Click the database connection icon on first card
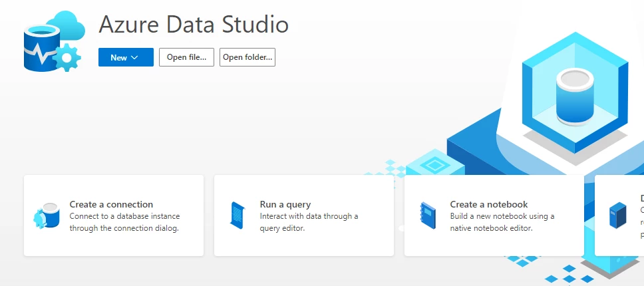 click(47, 215)
